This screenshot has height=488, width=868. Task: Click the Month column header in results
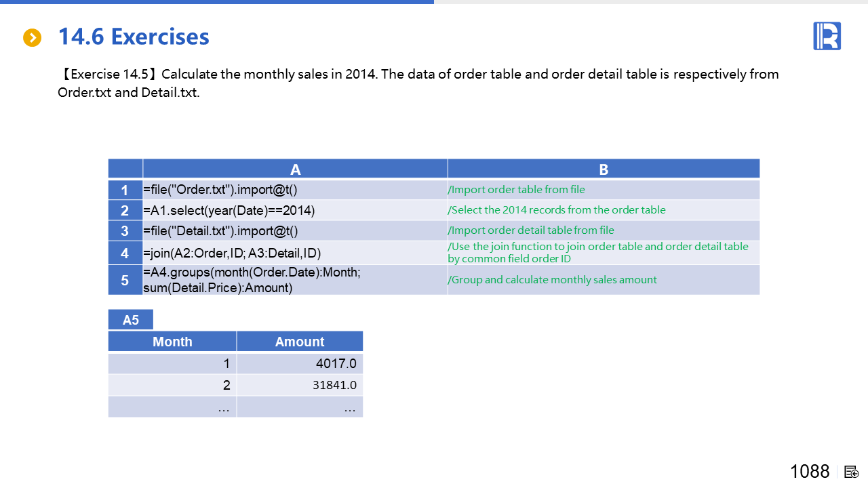[x=172, y=342]
